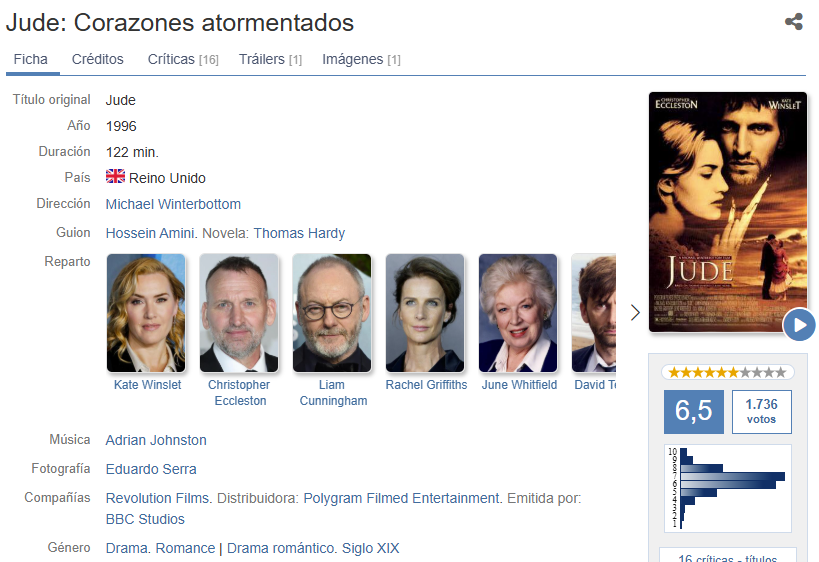Play the trailer using the poster play button
819x562 pixels.
tap(799, 325)
